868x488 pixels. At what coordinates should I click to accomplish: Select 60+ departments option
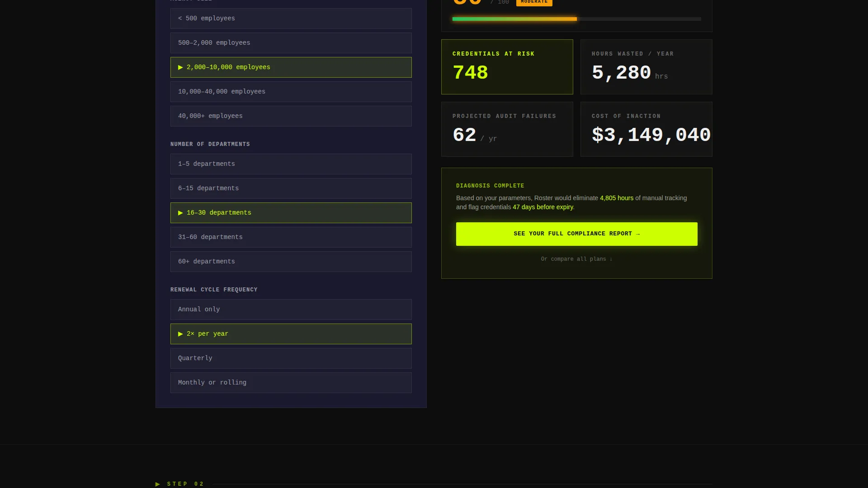pyautogui.click(x=291, y=262)
